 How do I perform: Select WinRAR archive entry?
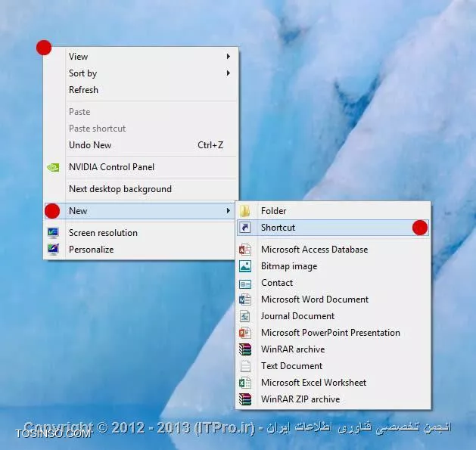click(333, 349)
